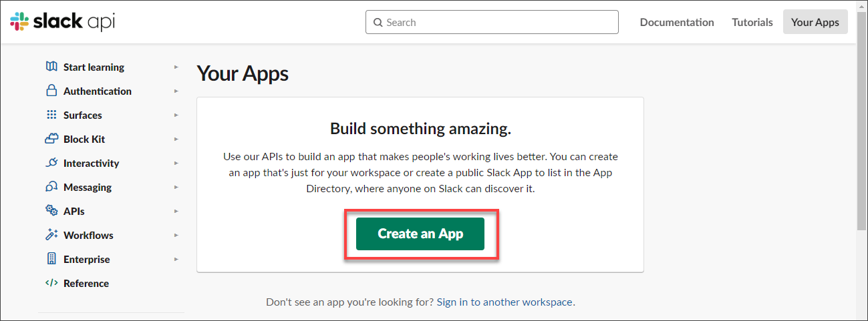Open Authentication in sidebar

tap(98, 91)
